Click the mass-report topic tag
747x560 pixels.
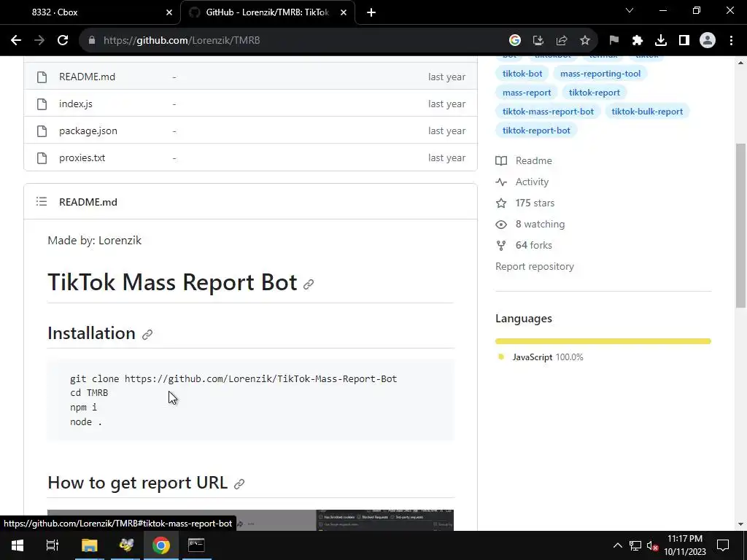point(527,93)
